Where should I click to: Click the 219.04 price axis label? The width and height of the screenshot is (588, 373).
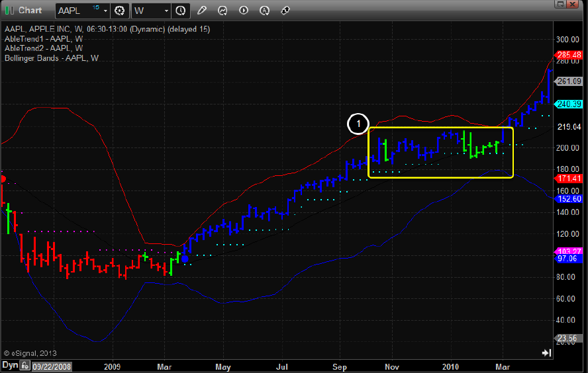tap(569, 127)
